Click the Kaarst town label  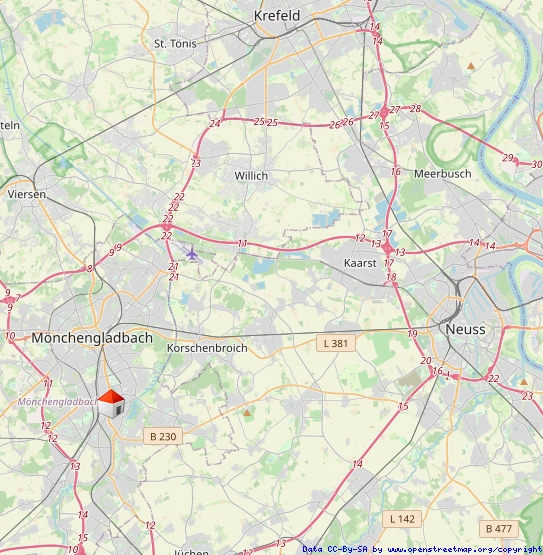(360, 263)
